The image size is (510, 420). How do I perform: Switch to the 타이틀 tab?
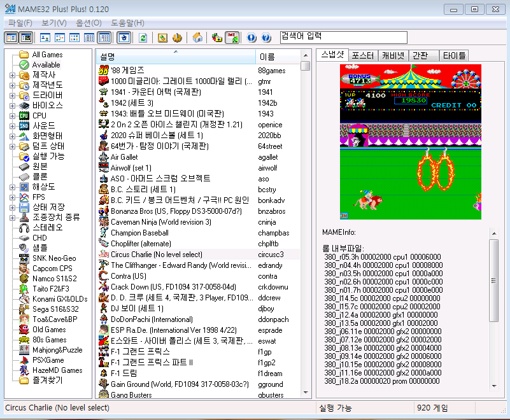click(x=454, y=55)
